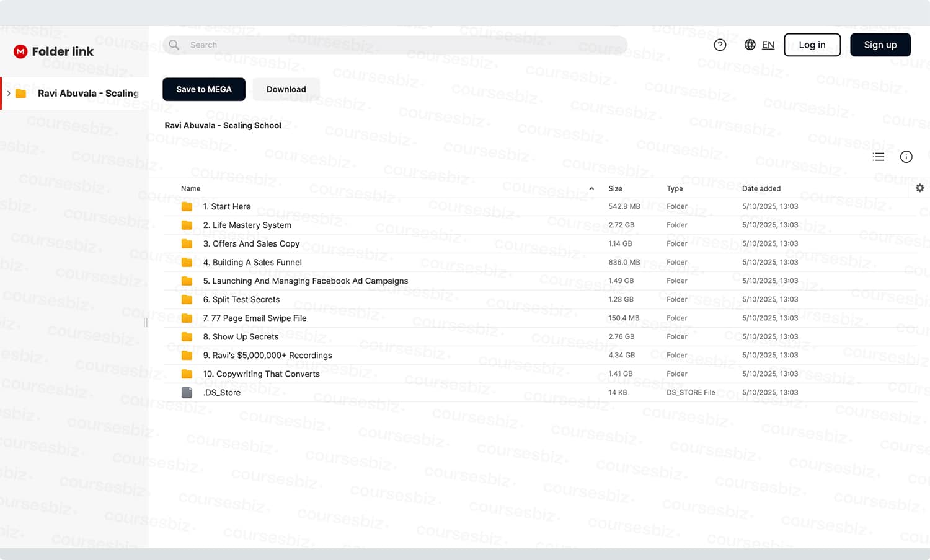Click folder icon of 1. Start Here
Screen dimensions: 930x560
[187, 206]
